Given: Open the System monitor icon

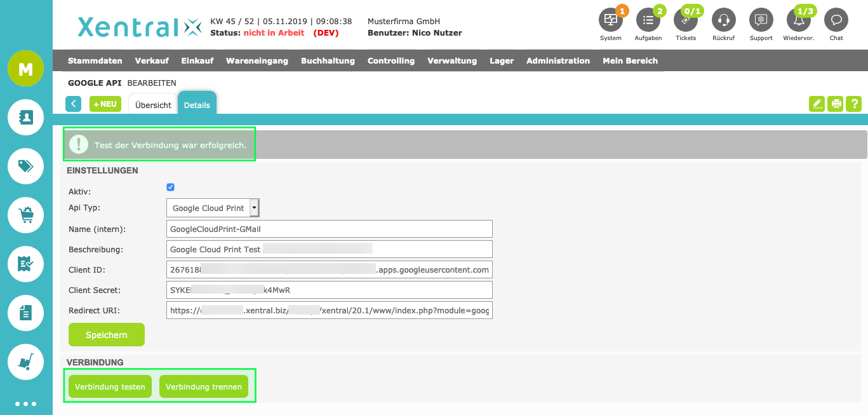Looking at the screenshot, I should pyautogui.click(x=610, y=20).
